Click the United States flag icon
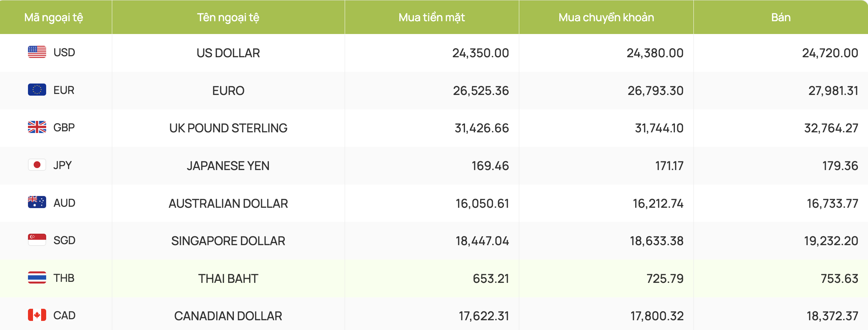This screenshot has width=868, height=330. [37, 52]
